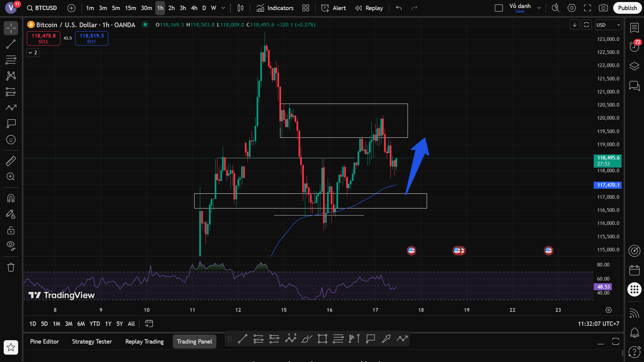
Task: Open the chart patterns tool group
Action: click(x=11, y=76)
